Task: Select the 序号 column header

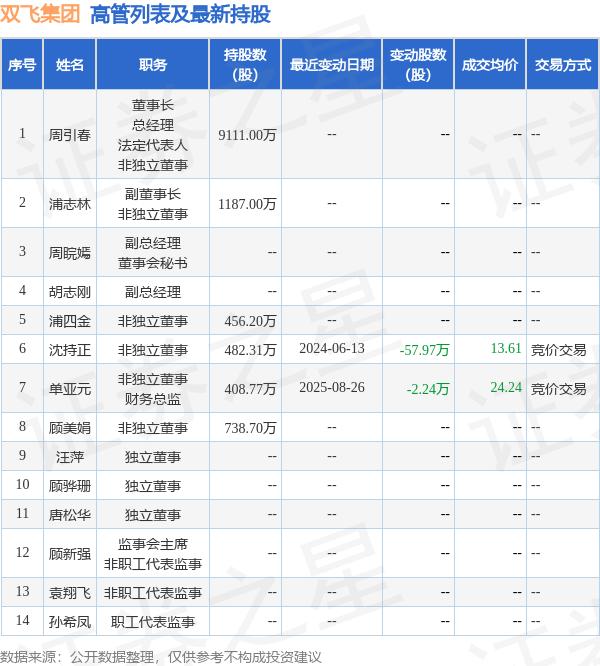Action: coord(22,65)
